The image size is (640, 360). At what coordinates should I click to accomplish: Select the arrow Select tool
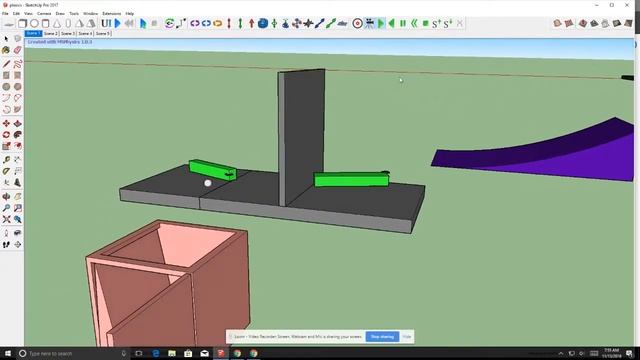pyautogui.click(x=6, y=39)
